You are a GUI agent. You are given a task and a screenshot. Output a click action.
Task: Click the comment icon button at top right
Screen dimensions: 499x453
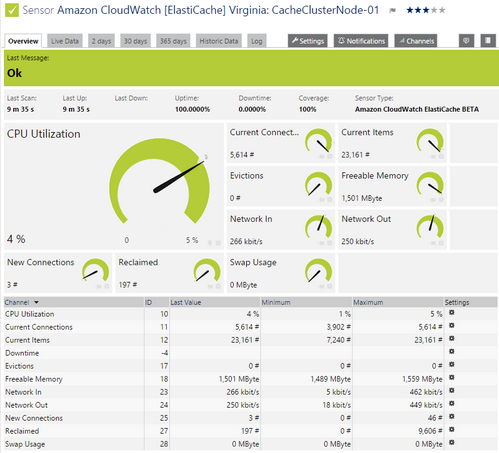pos(466,41)
